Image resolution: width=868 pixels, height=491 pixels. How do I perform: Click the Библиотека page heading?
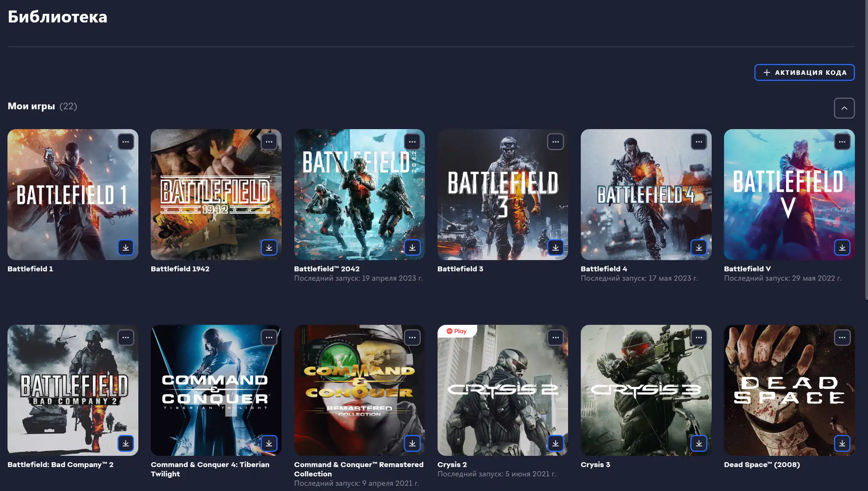[57, 17]
